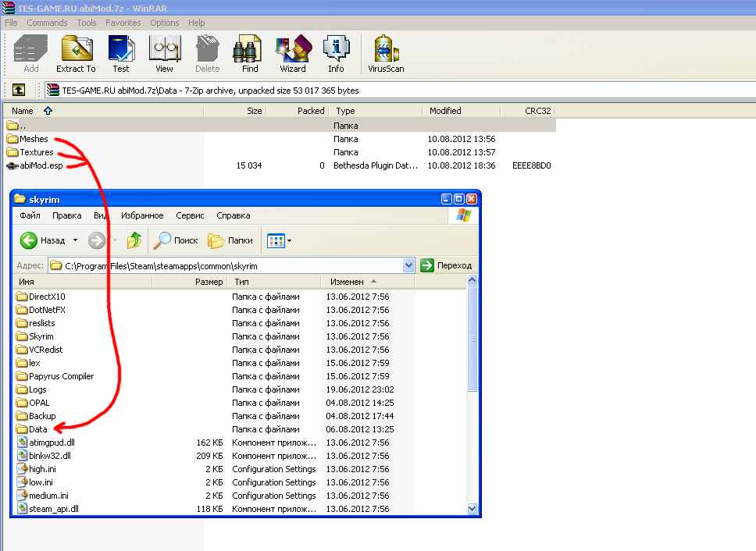
Task: Click the Delete toolbar icon
Action: click(x=207, y=54)
